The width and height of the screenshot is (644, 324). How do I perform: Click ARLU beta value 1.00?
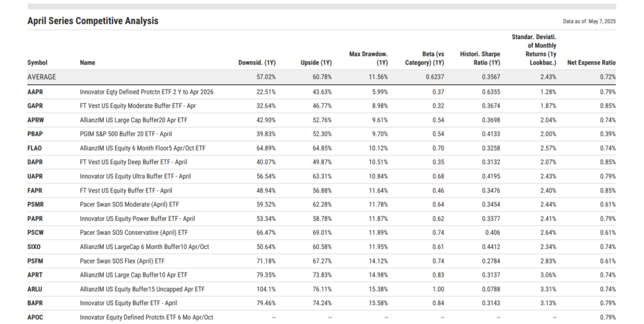[438, 289]
